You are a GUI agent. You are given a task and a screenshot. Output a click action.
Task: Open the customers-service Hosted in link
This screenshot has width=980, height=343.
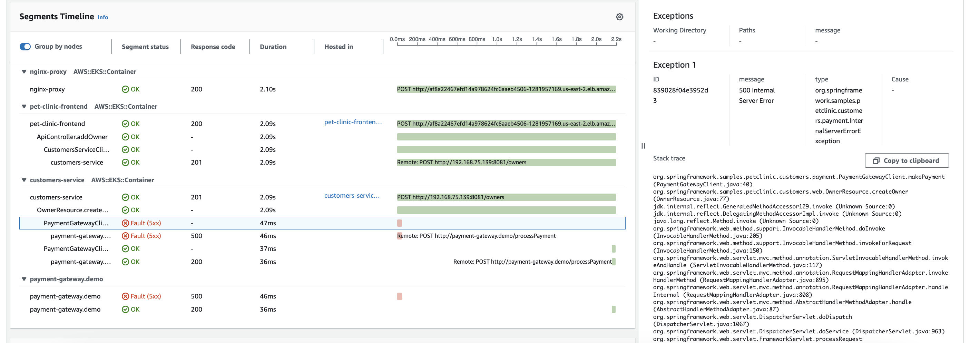click(352, 195)
